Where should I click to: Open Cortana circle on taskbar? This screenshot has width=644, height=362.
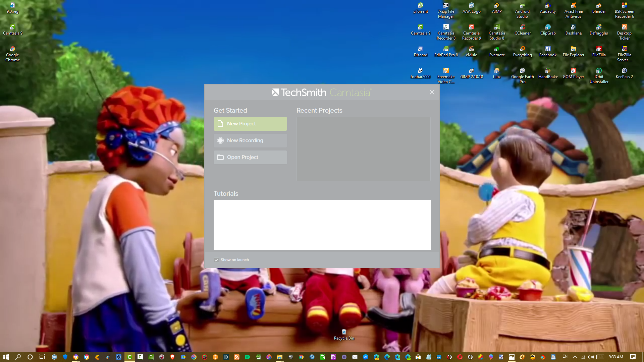[30, 357]
